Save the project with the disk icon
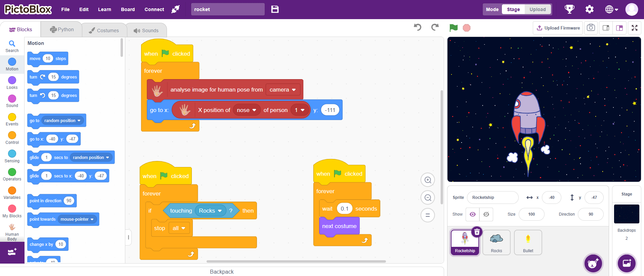 tap(275, 9)
